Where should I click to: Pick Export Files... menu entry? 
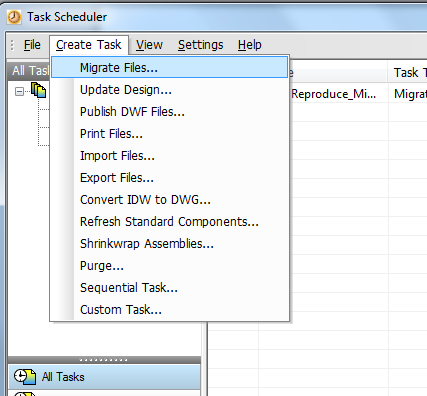point(170,178)
